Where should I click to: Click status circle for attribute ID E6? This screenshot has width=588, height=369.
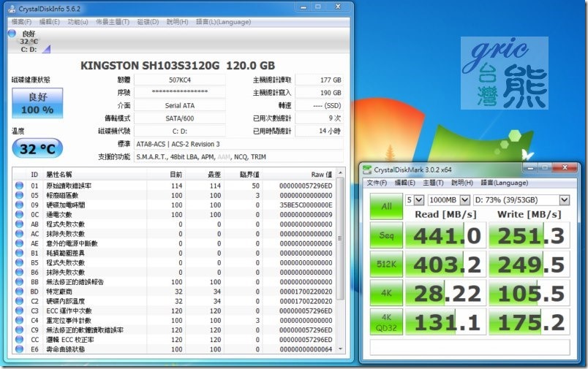click(x=19, y=349)
